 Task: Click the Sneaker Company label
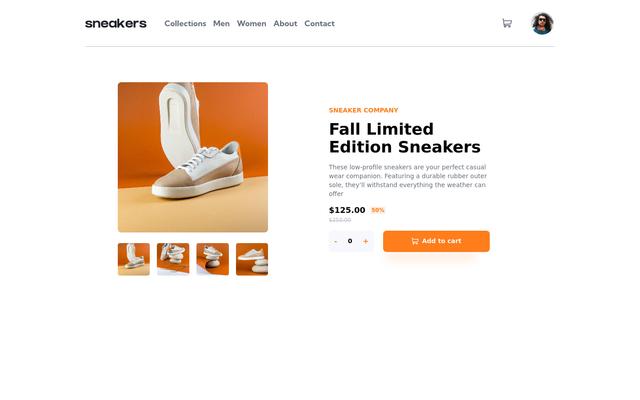pyautogui.click(x=363, y=110)
